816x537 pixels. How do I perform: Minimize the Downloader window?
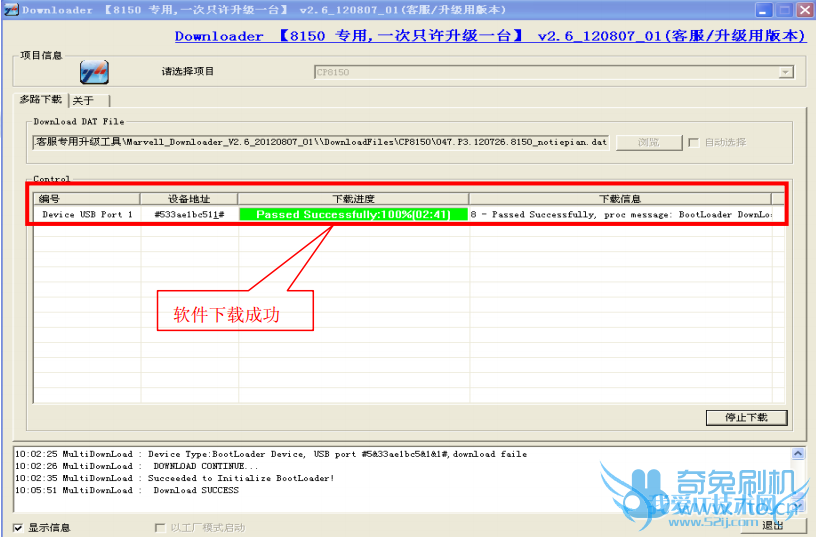pyautogui.click(x=763, y=10)
